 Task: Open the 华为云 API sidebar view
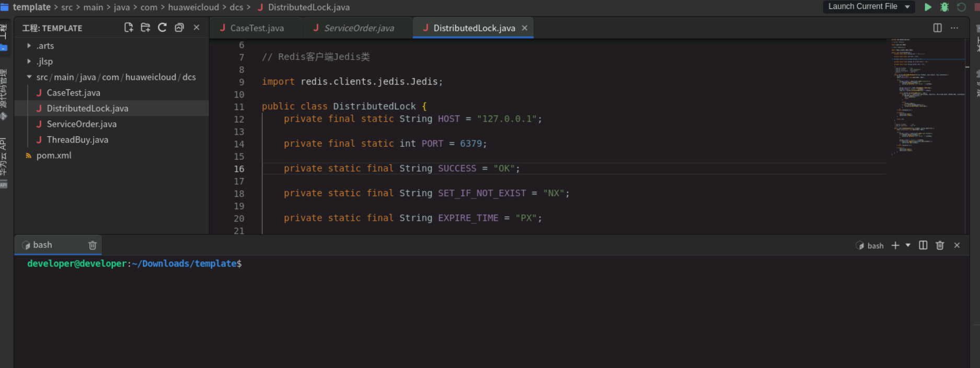tap(4, 162)
